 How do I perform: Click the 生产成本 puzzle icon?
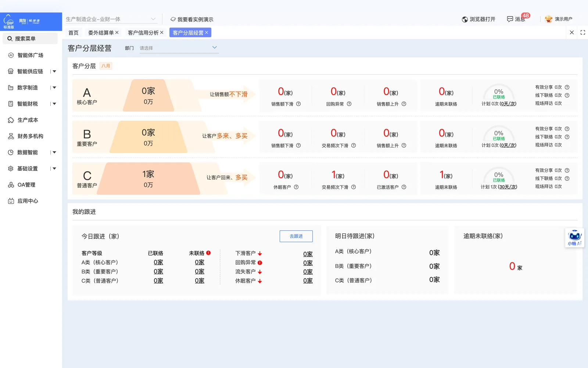(11, 120)
